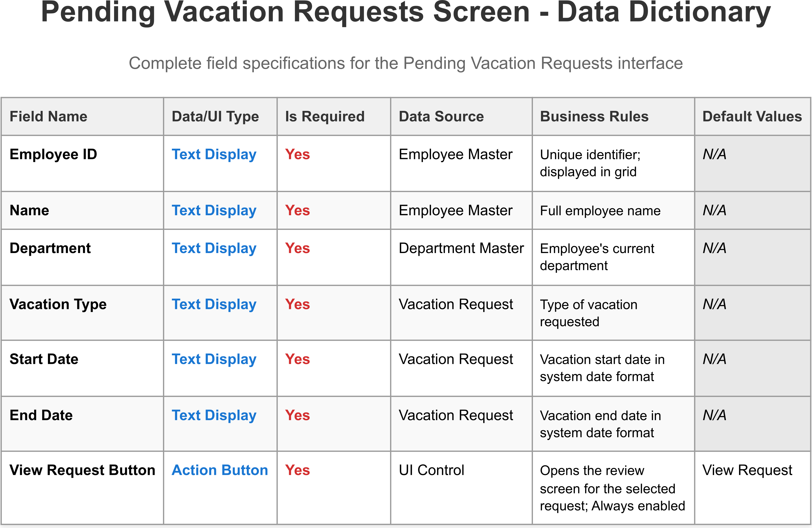Click the Yes value in the Name row

click(297, 210)
